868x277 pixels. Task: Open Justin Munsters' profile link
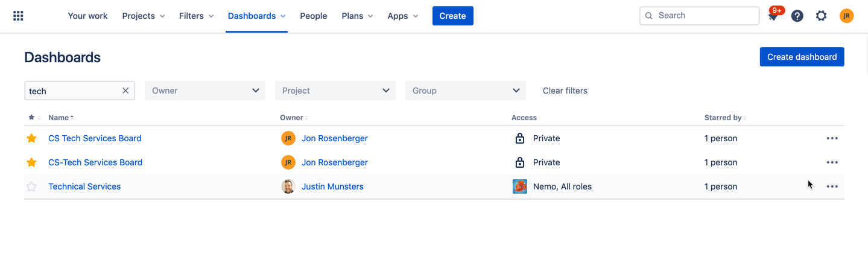tap(332, 186)
